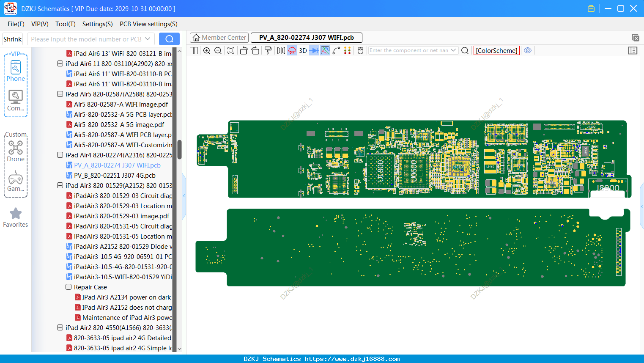Screen dimensions: 644x363
Task: Collapse the Repair Case folder
Action: [x=69, y=287]
